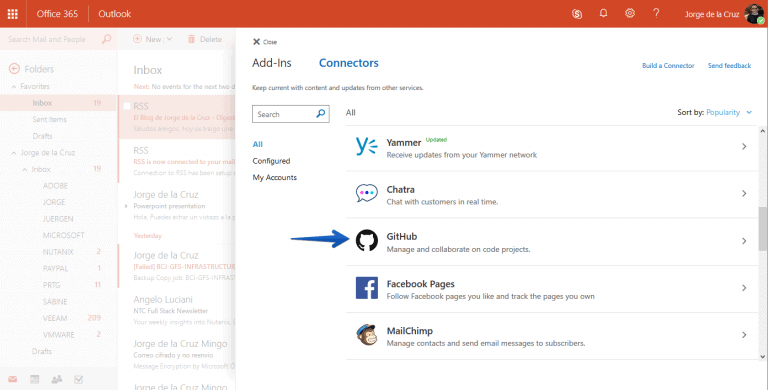Viewport: 768px width, 390px height.
Task: Collapse the Jorge de la Cruz mailbox tree
Action: pyautogui.click(x=14, y=153)
